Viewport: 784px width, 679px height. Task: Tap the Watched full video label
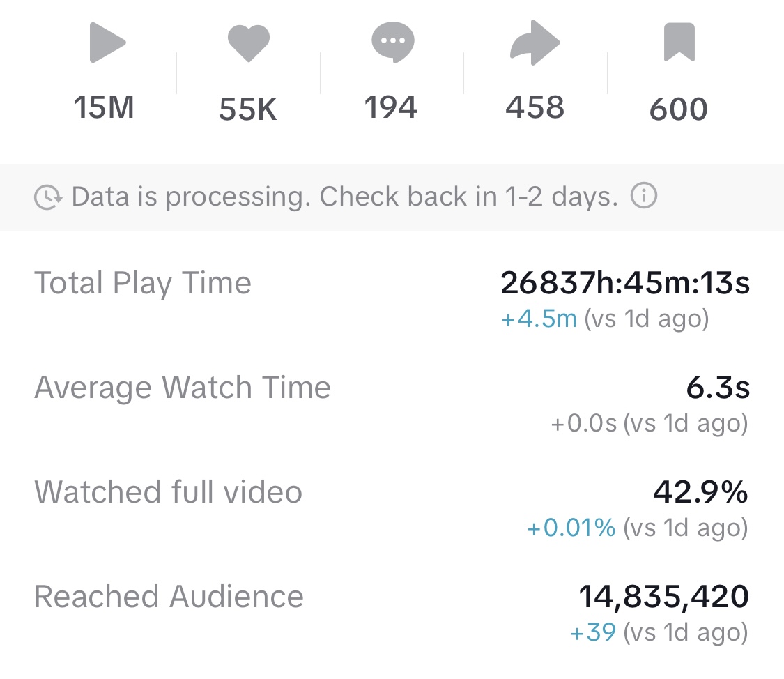click(168, 492)
